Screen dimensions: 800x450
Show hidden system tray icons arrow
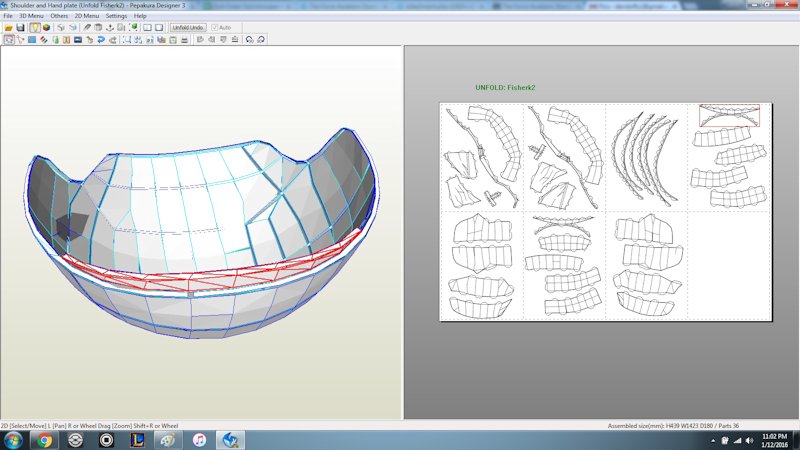click(712, 440)
